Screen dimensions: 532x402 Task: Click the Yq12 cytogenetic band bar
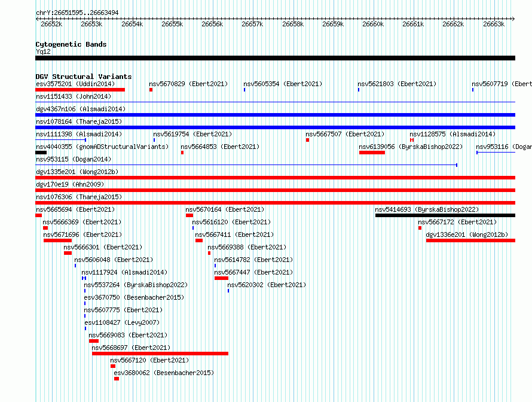click(x=275, y=58)
